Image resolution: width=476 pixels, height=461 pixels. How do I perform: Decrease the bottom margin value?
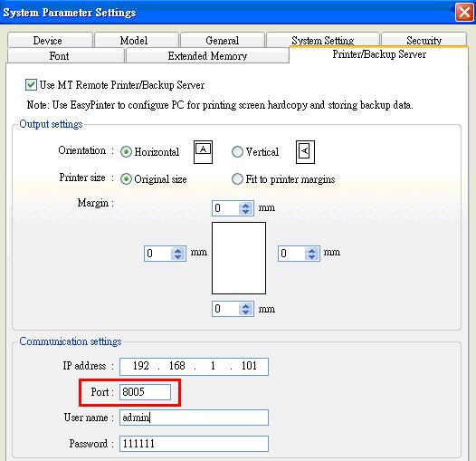click(245, 312)
